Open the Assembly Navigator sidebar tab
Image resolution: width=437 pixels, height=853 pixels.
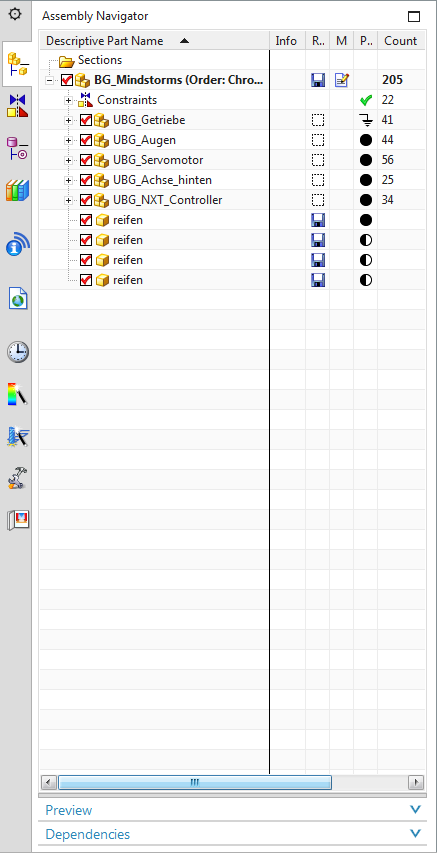[x=17, y=63]
